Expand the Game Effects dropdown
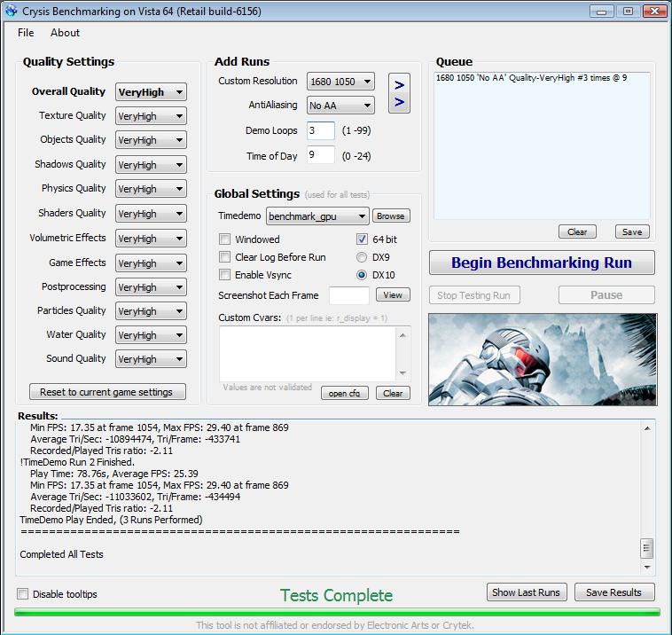The image size is (672, 635). pyautogui.click(x=151, y=263)
